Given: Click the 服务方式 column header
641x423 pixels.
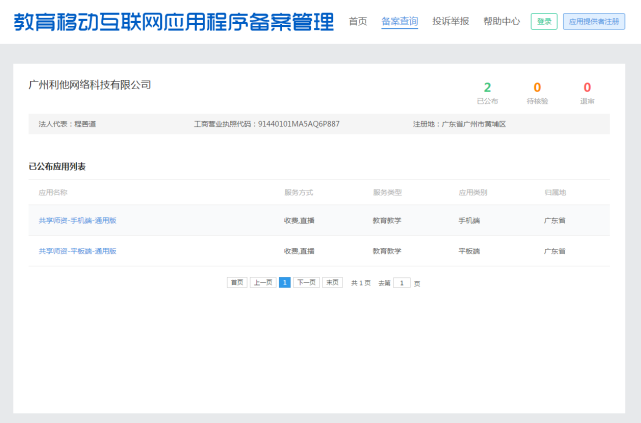Looking at the screenshot, I should 299,192.
